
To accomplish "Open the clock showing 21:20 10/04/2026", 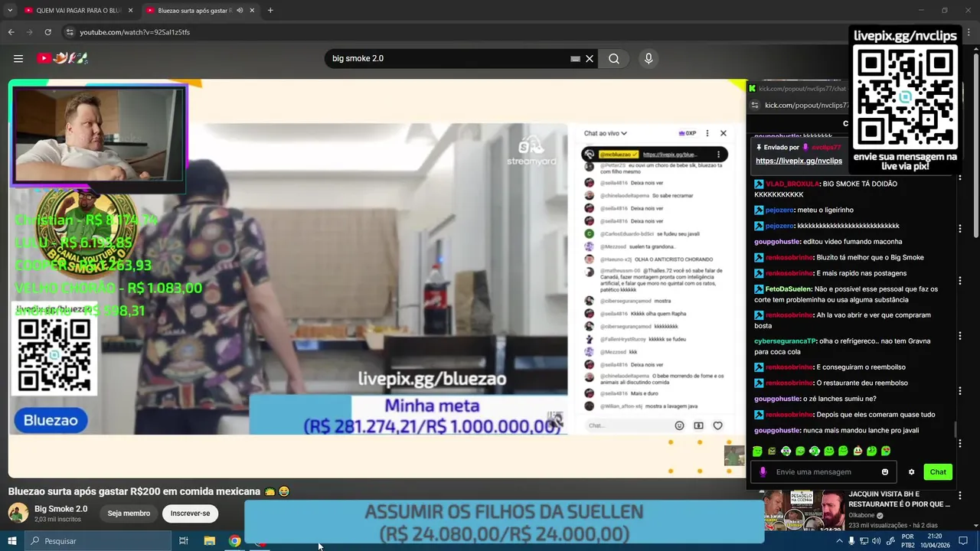I will (935, 541).
